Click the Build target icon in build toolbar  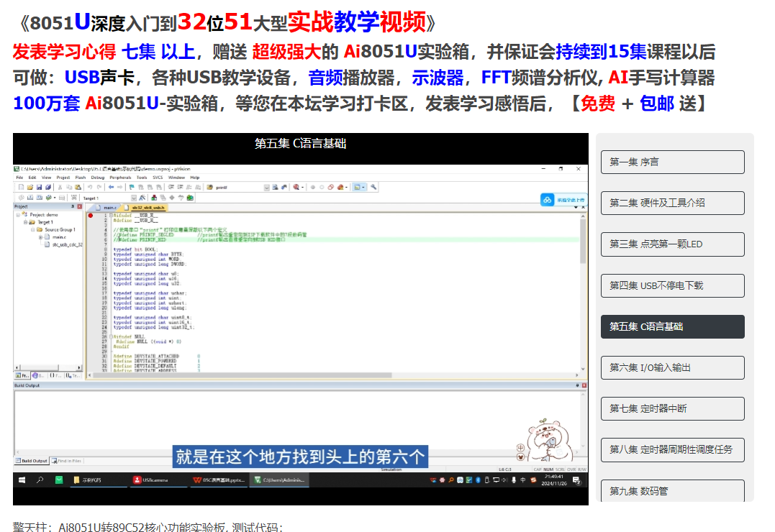pyautogui.click(x=30, y=198)
